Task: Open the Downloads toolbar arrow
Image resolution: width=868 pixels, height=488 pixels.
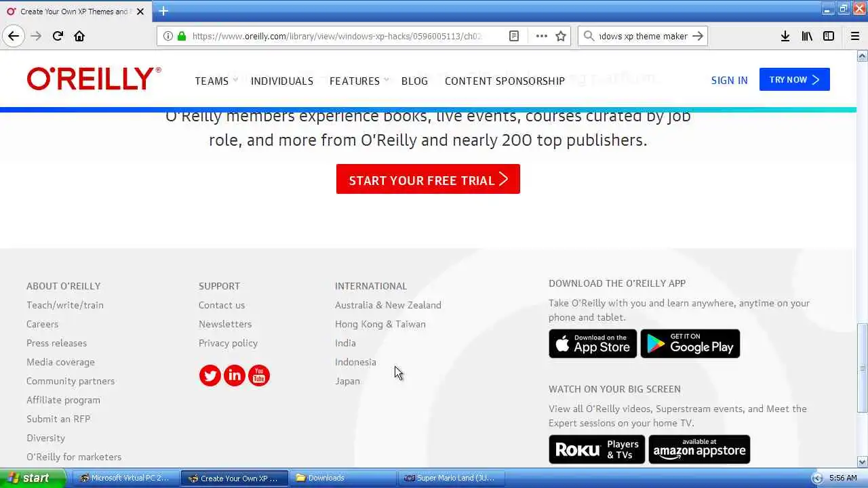Action: pos(785,36)
